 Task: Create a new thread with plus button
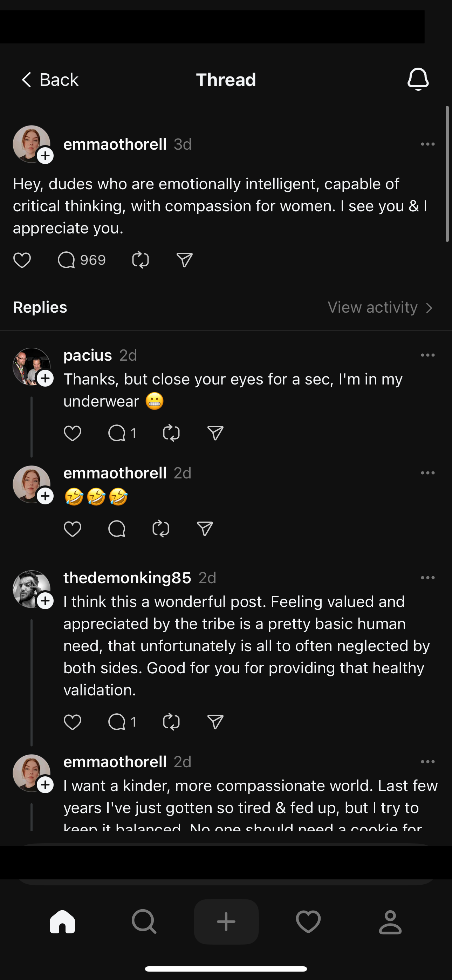coord(226,921)
